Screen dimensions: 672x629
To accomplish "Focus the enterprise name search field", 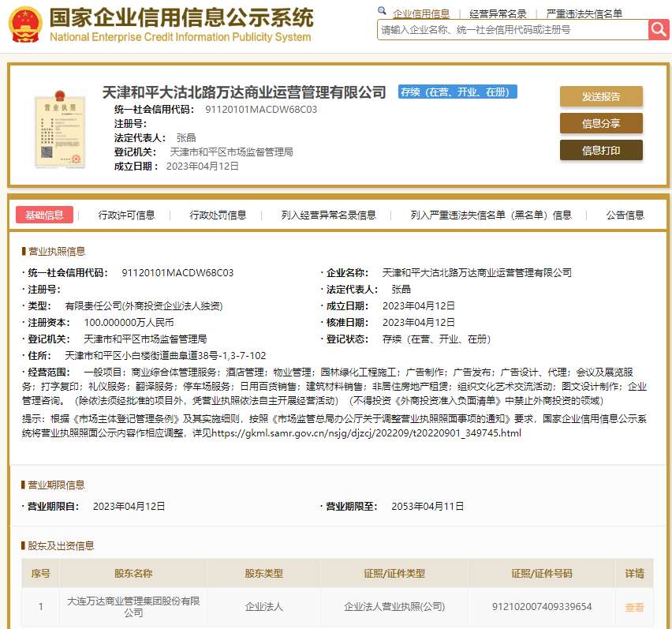I will coord(513,29).
